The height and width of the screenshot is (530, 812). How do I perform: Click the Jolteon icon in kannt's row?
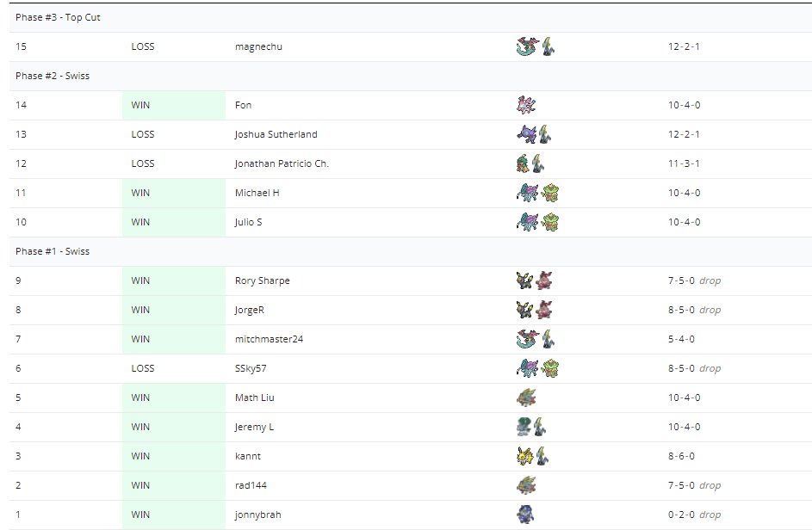[525, 456]
